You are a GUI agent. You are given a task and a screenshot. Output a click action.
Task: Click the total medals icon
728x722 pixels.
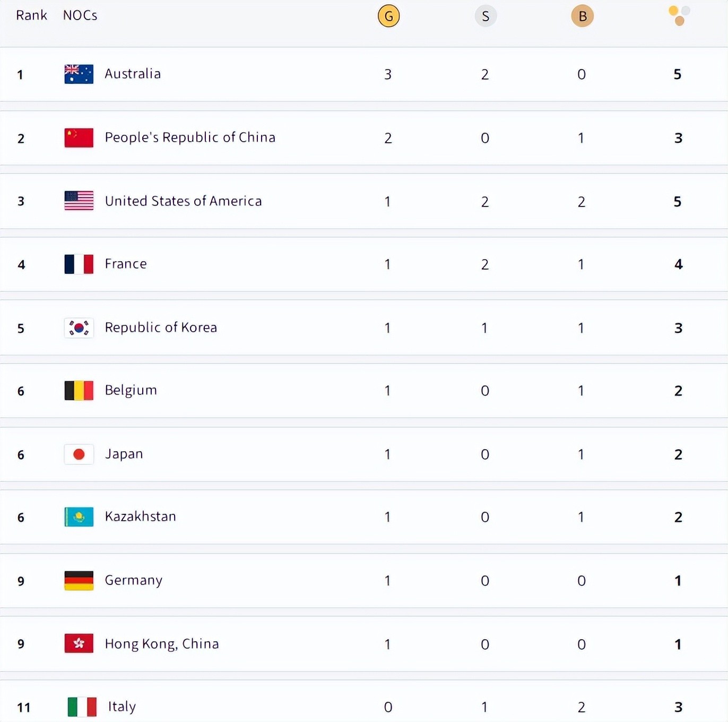coord(679,15)
